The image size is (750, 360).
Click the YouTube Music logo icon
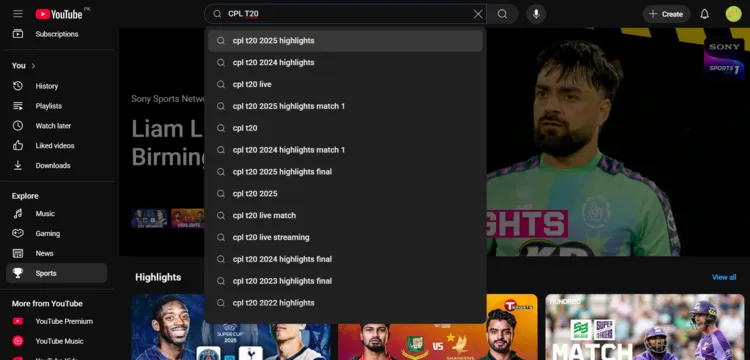18,341
